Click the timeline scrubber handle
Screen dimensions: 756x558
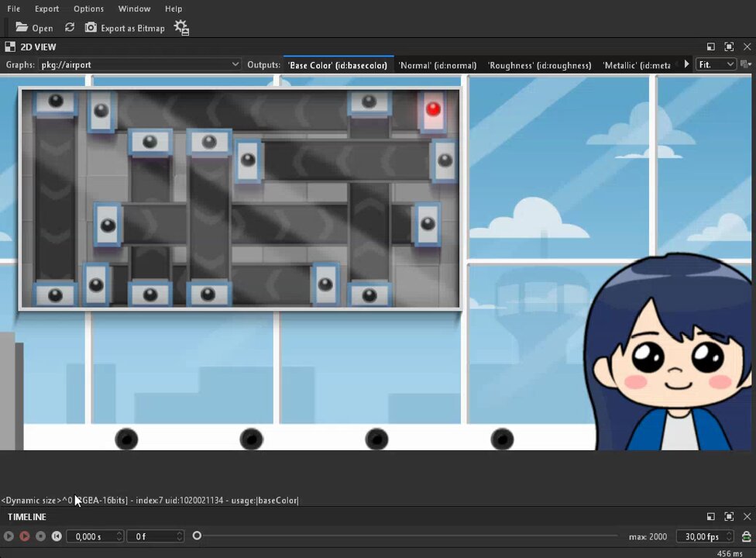pyautogui.click(x=197, y=536)
